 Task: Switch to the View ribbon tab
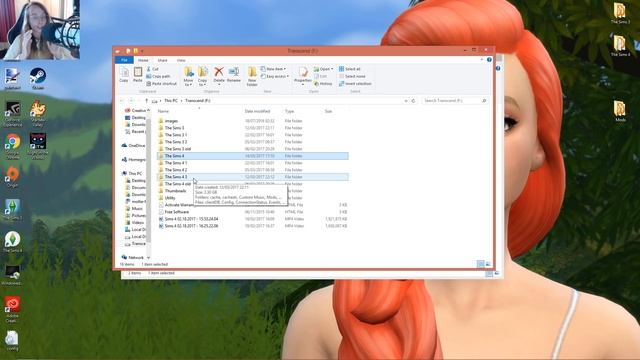click(181, 60)
